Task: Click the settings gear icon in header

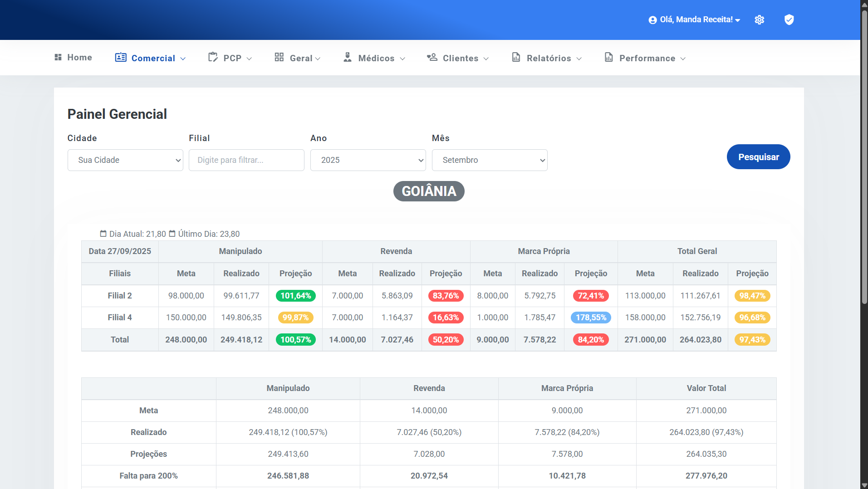Action: [x=759, y=20]
